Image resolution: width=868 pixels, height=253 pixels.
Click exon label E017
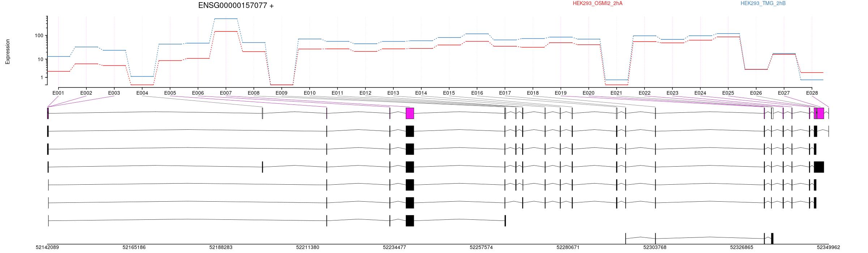pyautogui.click(x=505, y=93)
